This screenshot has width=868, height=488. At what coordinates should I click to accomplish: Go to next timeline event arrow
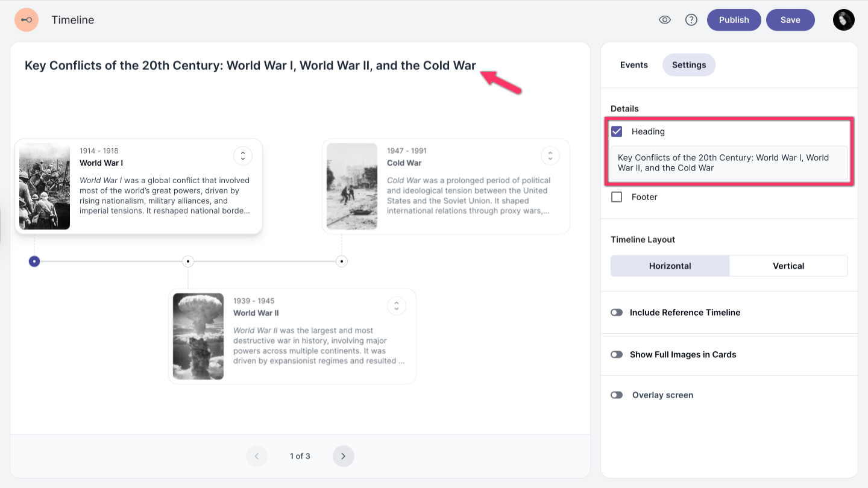[344, 456]
